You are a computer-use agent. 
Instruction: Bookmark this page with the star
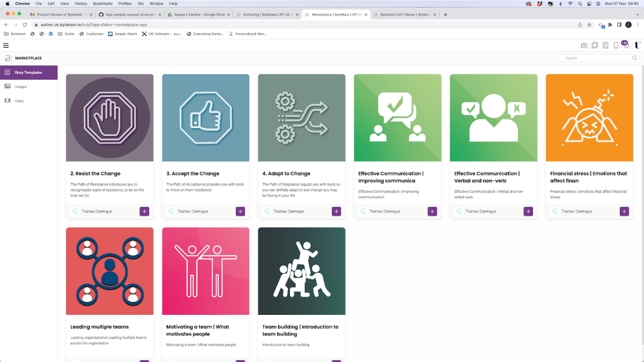click(x=589, y=25)
